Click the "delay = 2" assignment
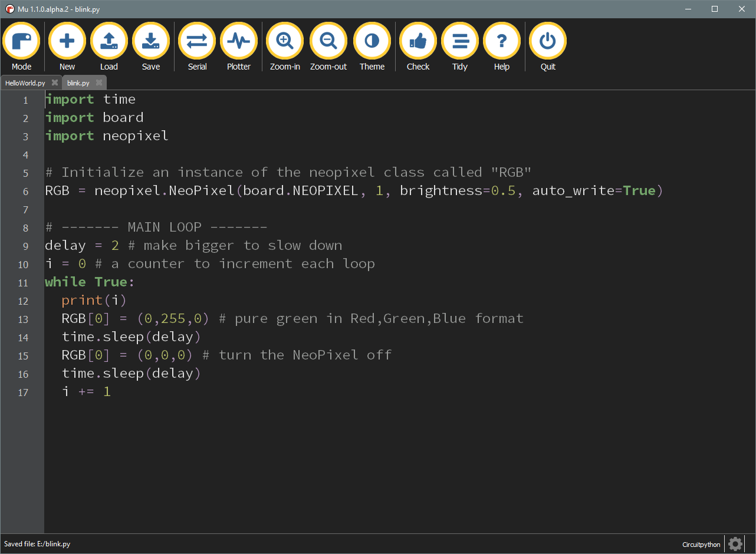Viewport: 756px width, 554px height. coord(82,246)
